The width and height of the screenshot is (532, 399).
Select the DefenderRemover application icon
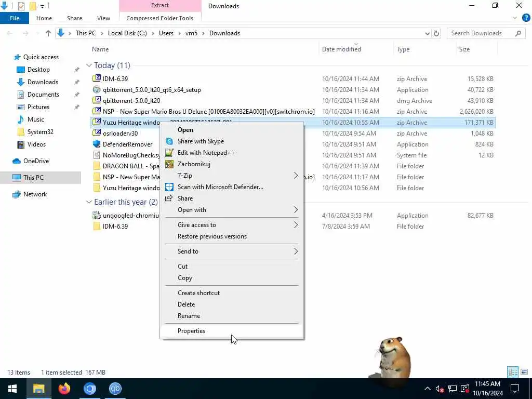point(97,144)
